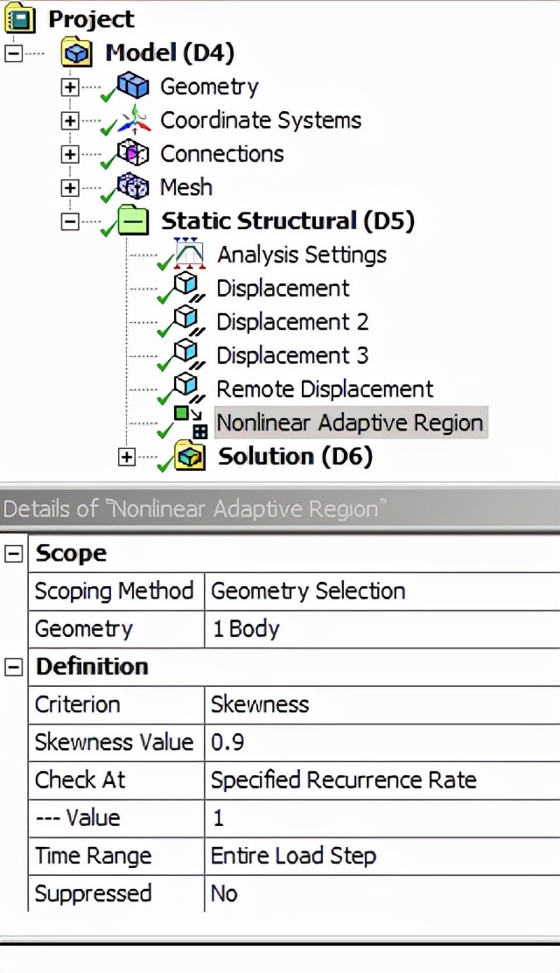Collapse the Definition section in Details
The height and width of the screenshot is (973, 560).
13,667
